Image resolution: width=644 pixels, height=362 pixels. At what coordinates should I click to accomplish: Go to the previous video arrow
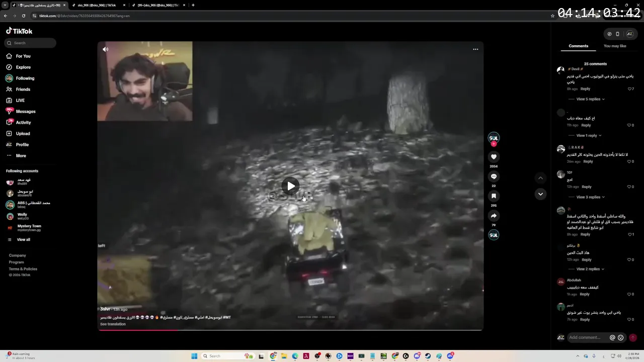pos(540,178)
